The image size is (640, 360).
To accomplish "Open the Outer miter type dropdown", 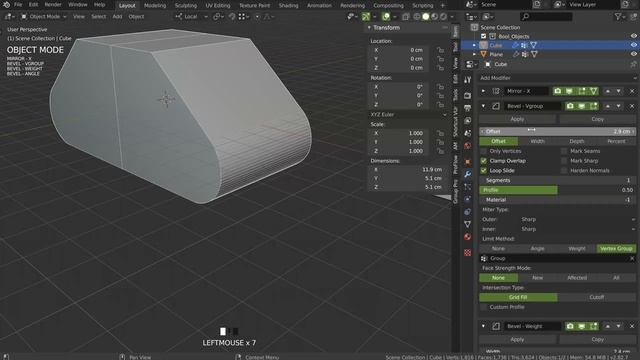I will click(x=578, y=219).
